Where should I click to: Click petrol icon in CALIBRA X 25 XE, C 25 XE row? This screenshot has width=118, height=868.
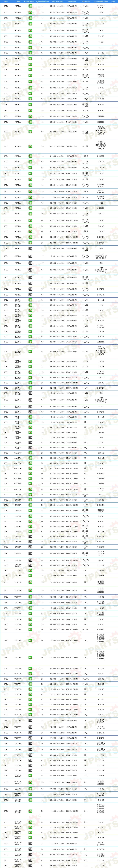(30, 489)
